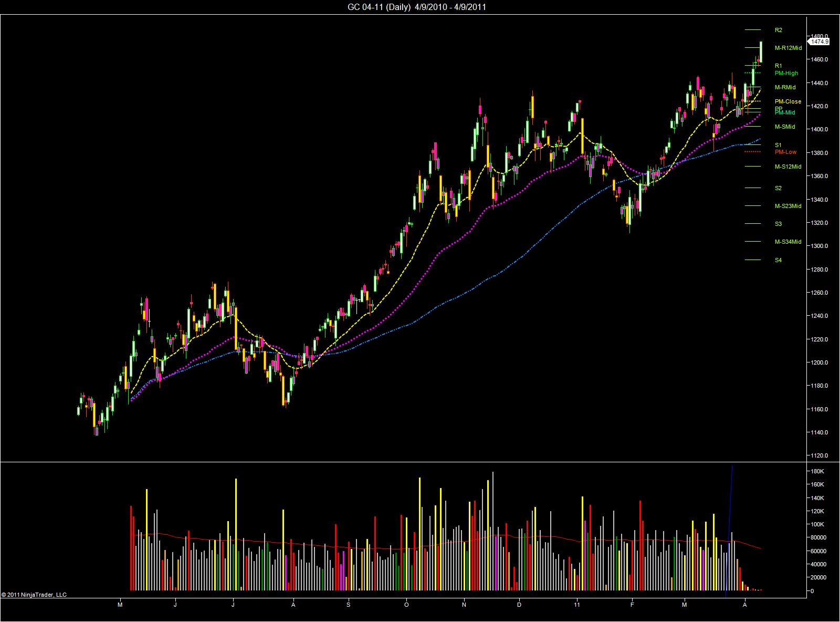Select 1420.0 on the price axis
This screenshot has height=622, width=840.
[820, 106]
